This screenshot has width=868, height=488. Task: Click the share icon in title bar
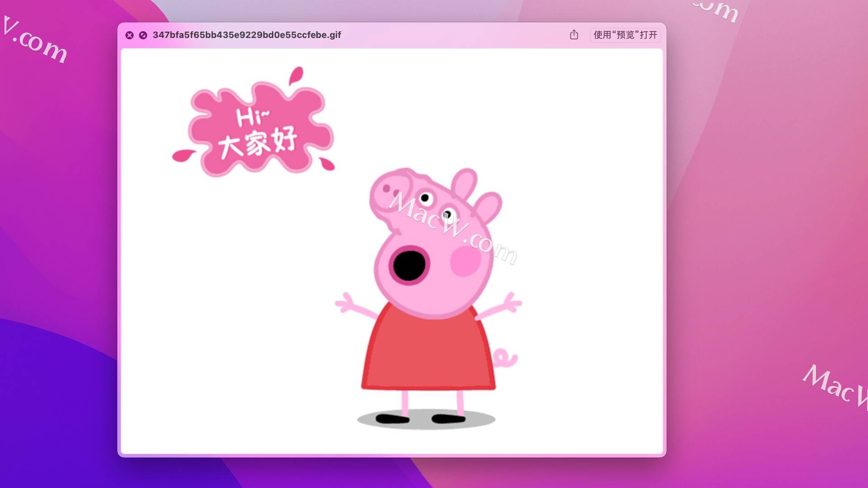click(x=574, y=35)
